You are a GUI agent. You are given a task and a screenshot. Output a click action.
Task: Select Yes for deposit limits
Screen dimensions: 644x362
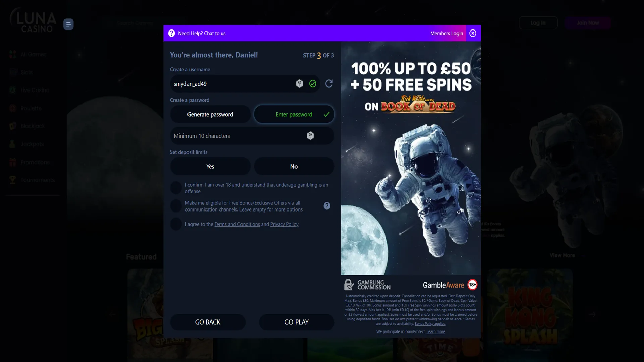coord(210,166)
